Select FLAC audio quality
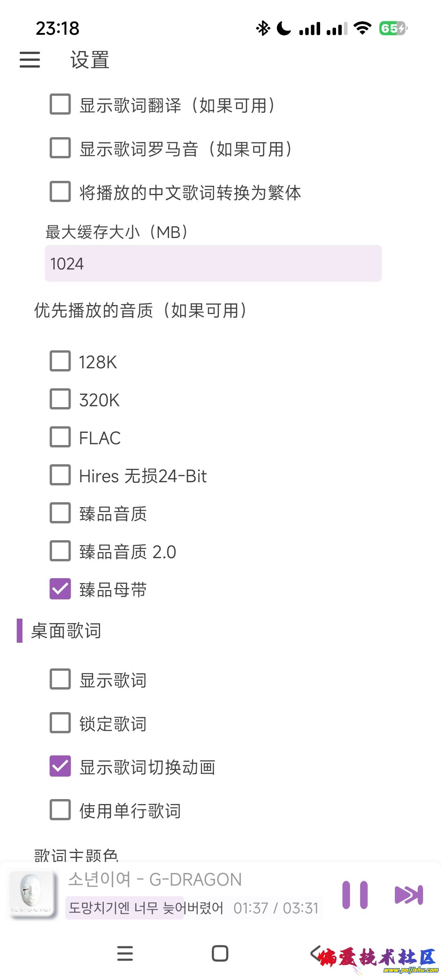 (60, 437)
